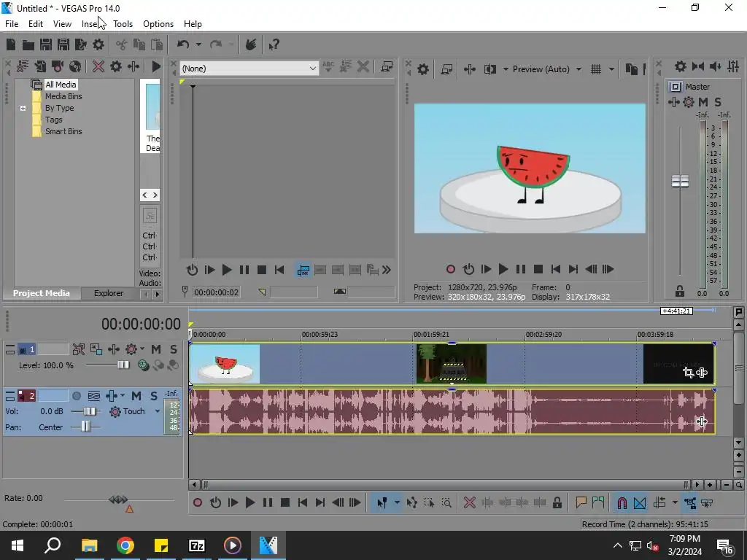Adjust Master volume fader
Image resolution: width=747 pixels, height=560 pixels.
680,181
